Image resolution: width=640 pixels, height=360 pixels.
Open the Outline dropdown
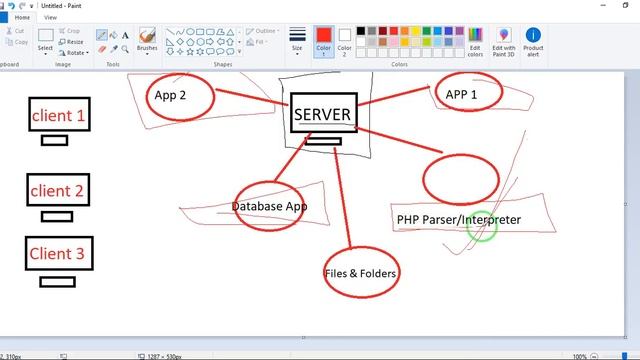click(x=263, y=31)
